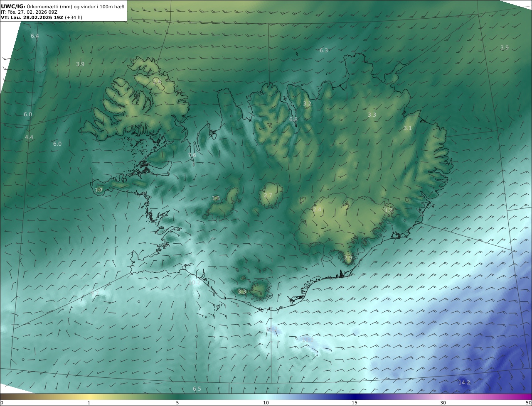Select the 4.4 value label
This screenshot has height=406, width=532.
pyautogui.click(x=29, y=137)
